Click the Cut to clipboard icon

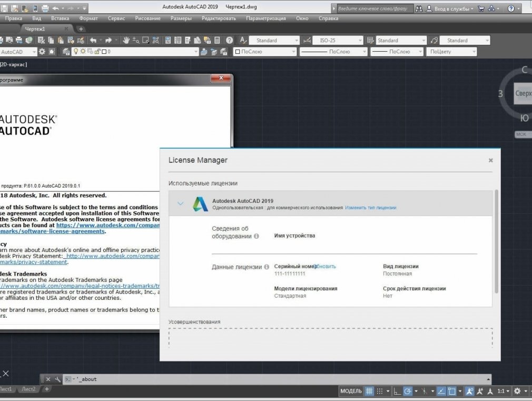click(41, 40)
